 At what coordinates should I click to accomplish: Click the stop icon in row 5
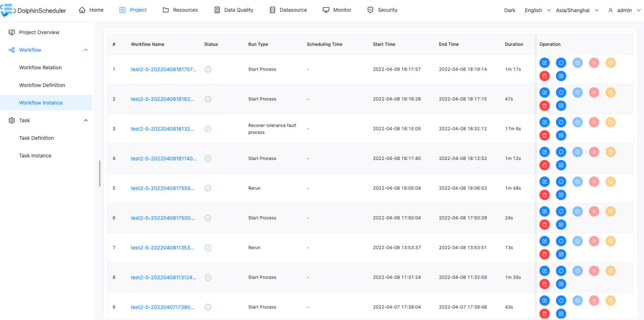pos(594,181)
